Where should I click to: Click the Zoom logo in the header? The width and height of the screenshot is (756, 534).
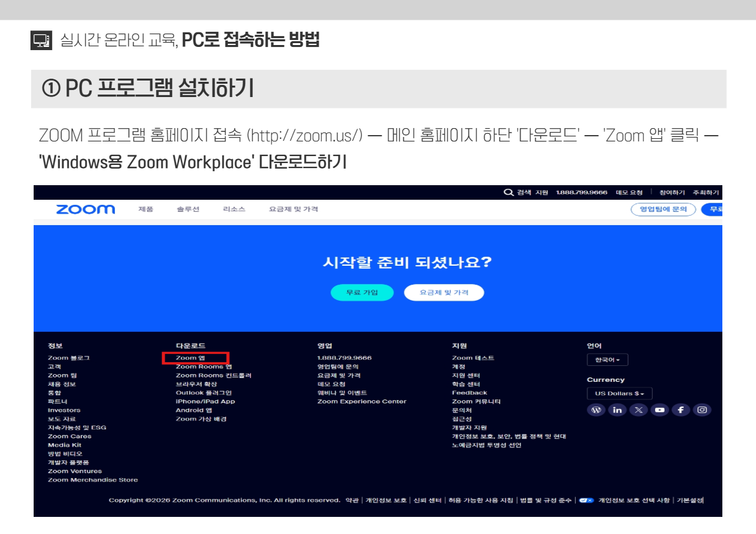tap(85, 209)
